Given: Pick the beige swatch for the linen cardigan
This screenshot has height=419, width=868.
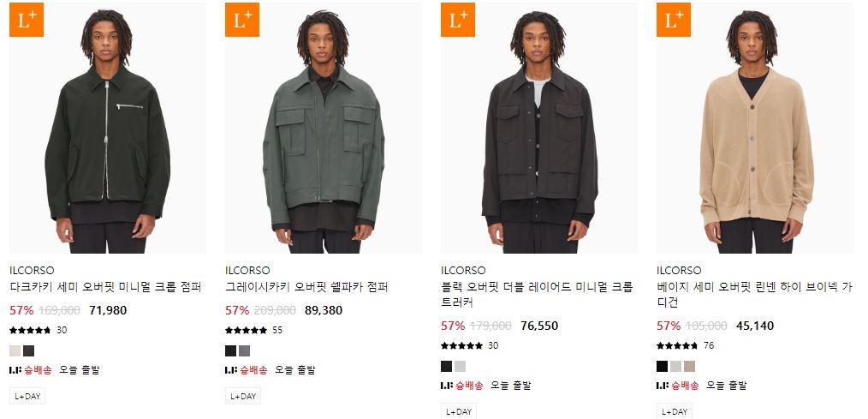Looking at the screenshot, I should coord(689,367).
